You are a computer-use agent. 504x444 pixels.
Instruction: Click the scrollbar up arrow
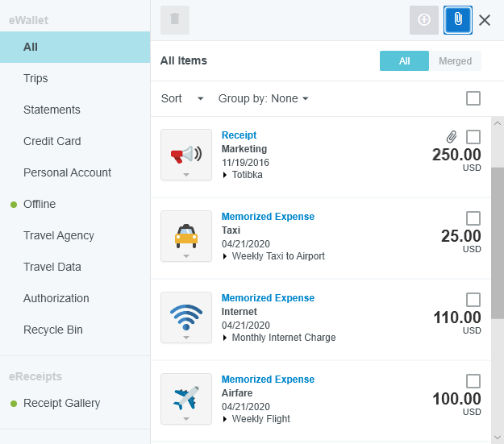coord(498,123)
